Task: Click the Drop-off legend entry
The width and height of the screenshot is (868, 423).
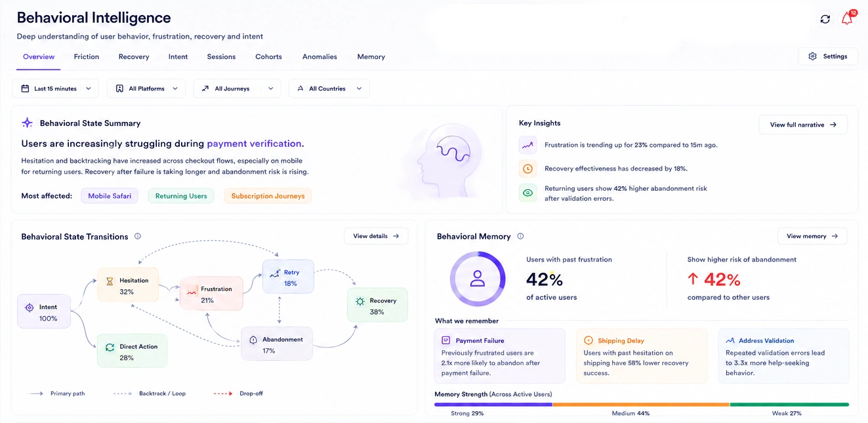Action: pos(238,393)
